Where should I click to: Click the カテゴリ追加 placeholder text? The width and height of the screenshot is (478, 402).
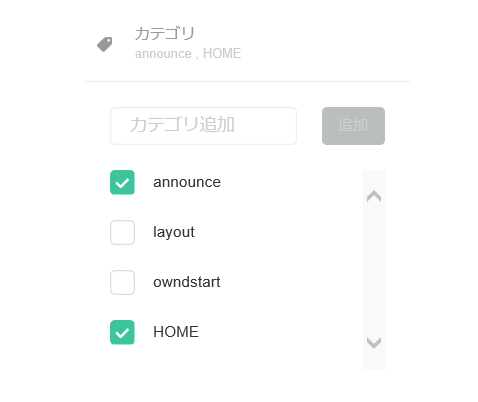pos(182,125)
